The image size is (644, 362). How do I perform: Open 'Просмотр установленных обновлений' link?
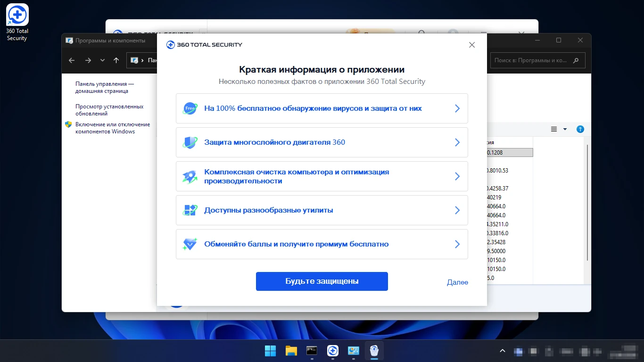(109, 110)
